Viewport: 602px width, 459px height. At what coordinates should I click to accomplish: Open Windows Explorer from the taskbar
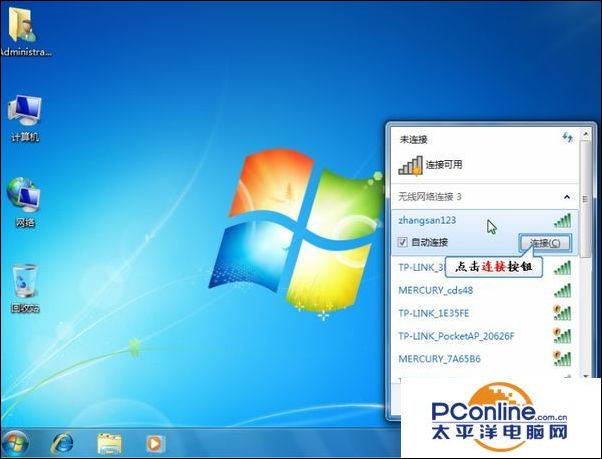pyautogui.click(x=109, y=444)
